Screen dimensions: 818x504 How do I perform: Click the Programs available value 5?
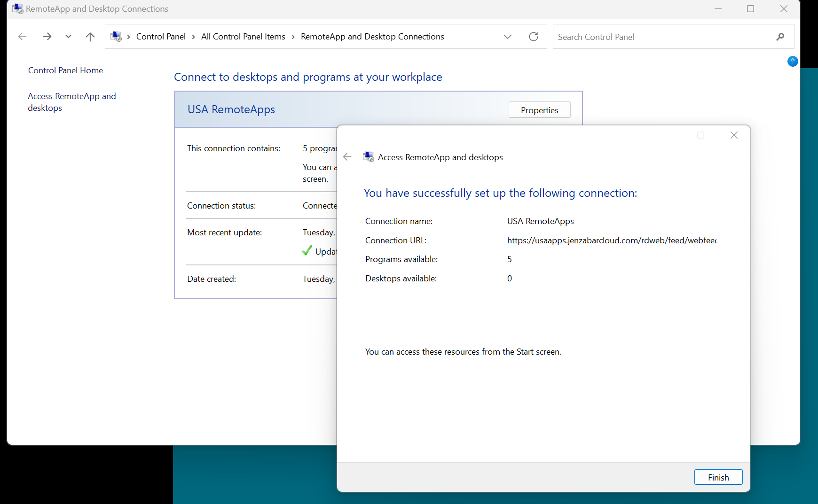point(510,259)
